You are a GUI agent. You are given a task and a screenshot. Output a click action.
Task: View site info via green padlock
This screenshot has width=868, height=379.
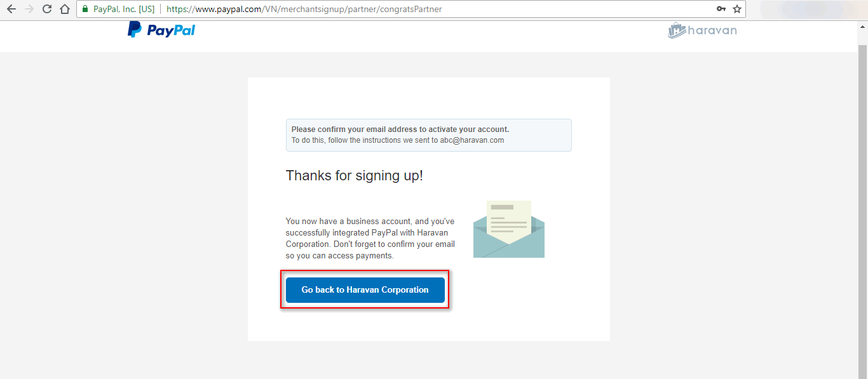(85, 9)
